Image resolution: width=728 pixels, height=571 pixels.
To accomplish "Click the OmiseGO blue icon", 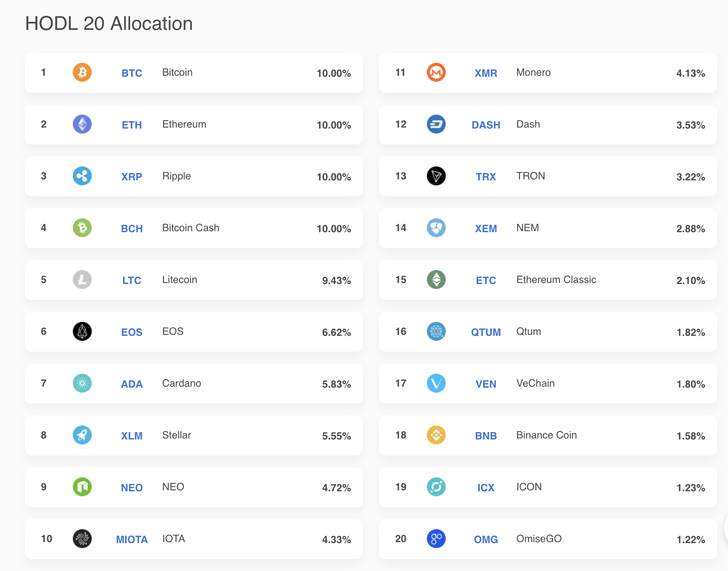I will (436, 539).
